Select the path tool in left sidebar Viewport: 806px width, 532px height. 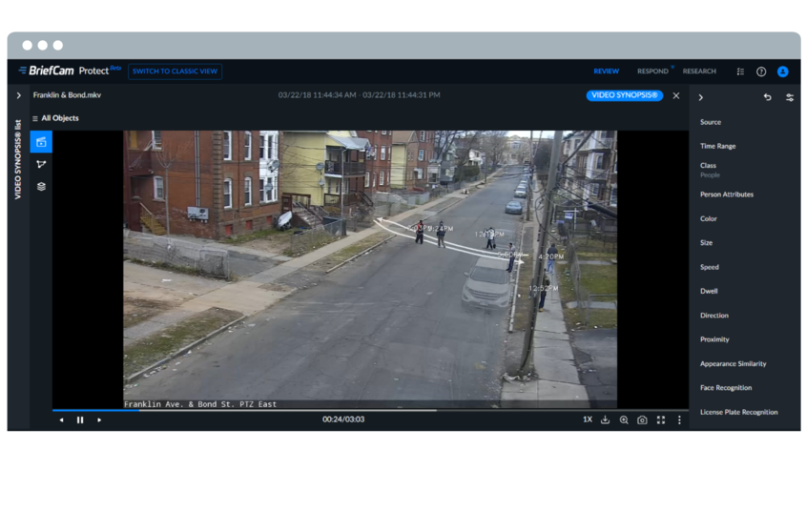[x=41, y=164]
